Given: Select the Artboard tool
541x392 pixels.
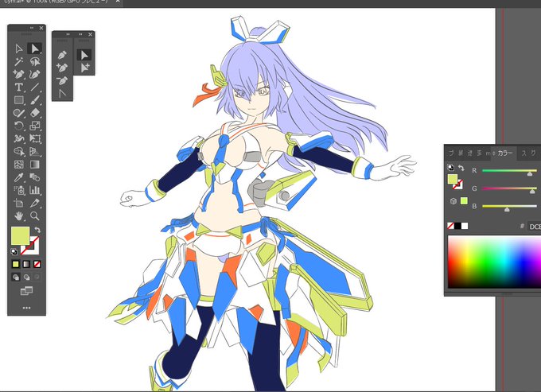Looking at the screenshot, I should tap(18, 203).
